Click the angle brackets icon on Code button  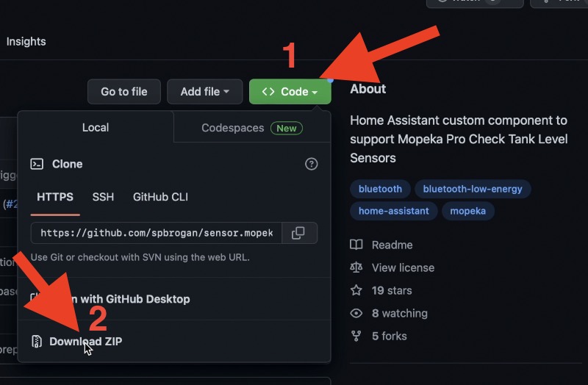268,91
